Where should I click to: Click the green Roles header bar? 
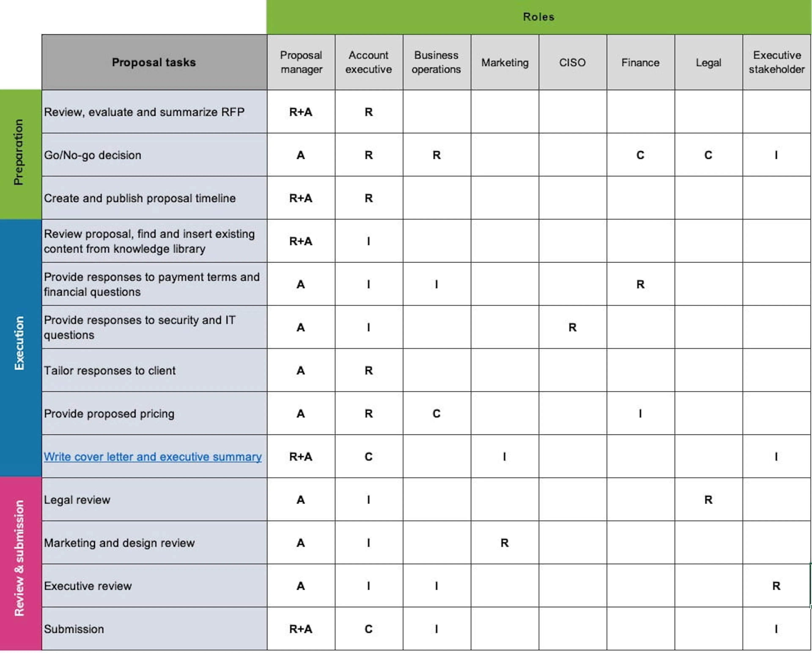[538, 17]
